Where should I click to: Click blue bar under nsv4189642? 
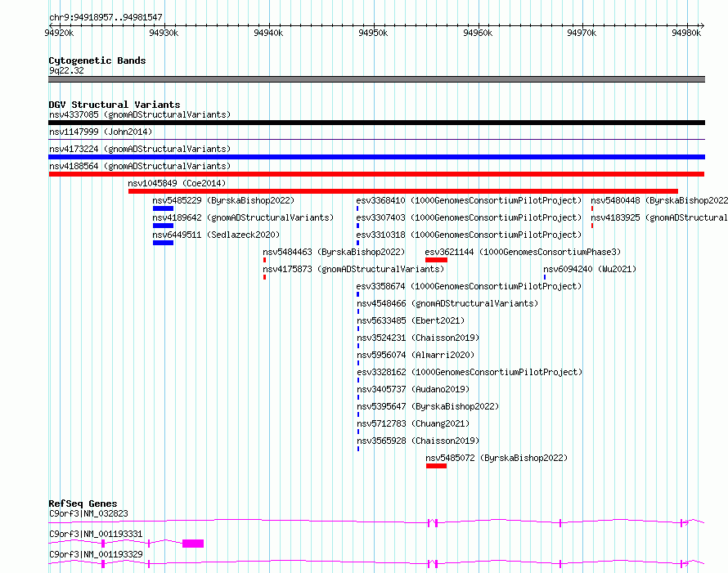[x=163, y=226]
